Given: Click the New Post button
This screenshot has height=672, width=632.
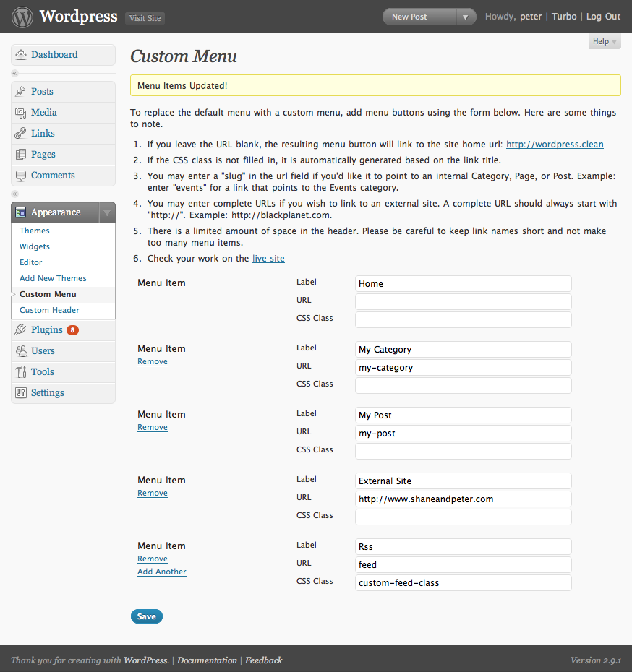Looking at the screenshot, I should coord(419,17).
